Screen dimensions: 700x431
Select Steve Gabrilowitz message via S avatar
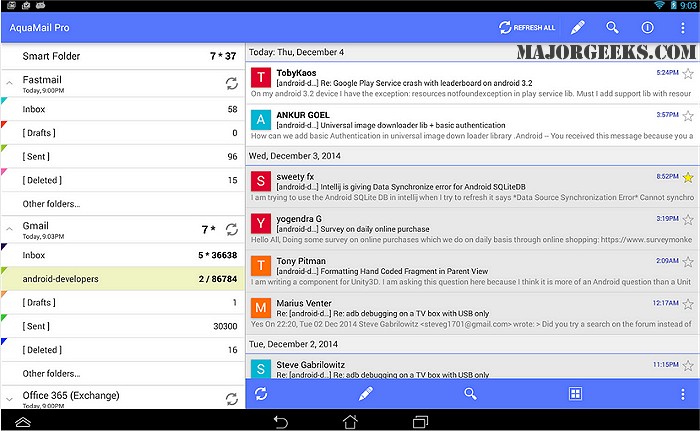pos(261,369)
